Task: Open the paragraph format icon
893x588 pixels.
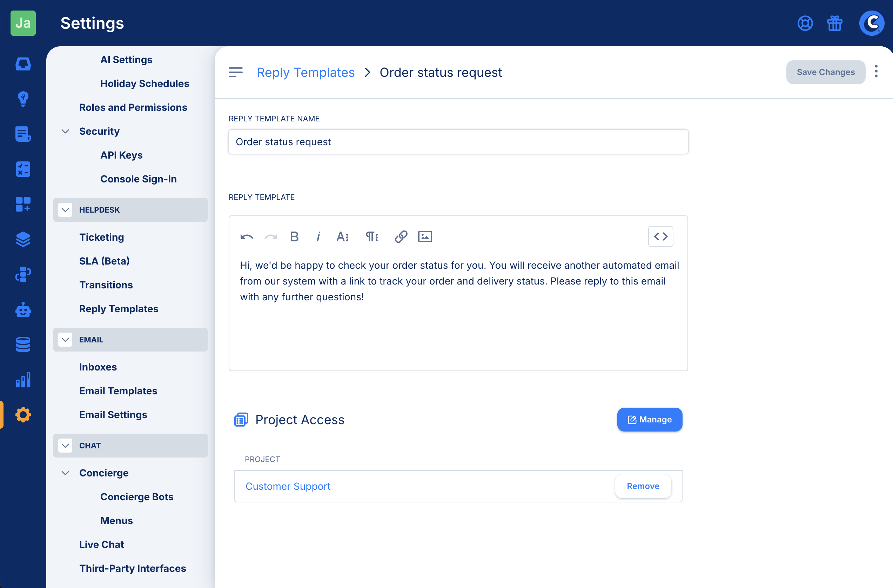Action: point(371,236)
